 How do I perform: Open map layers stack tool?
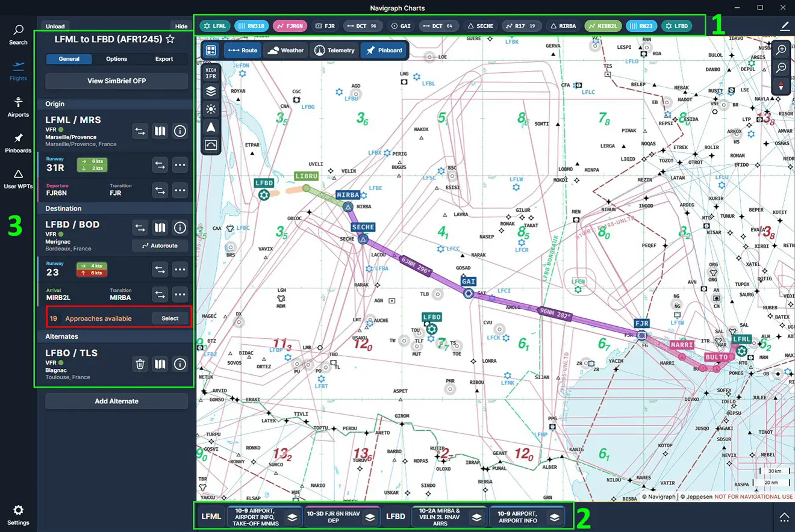point(211,91)
